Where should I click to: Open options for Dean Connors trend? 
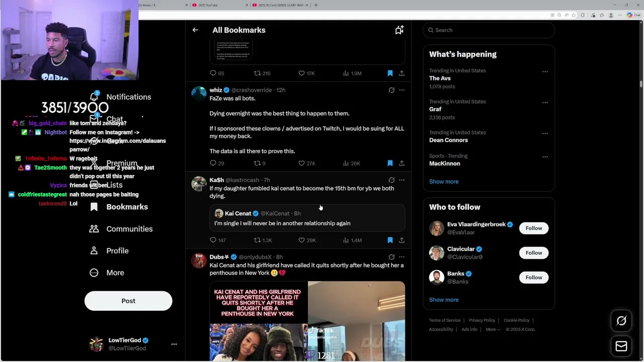pos(545,133)
